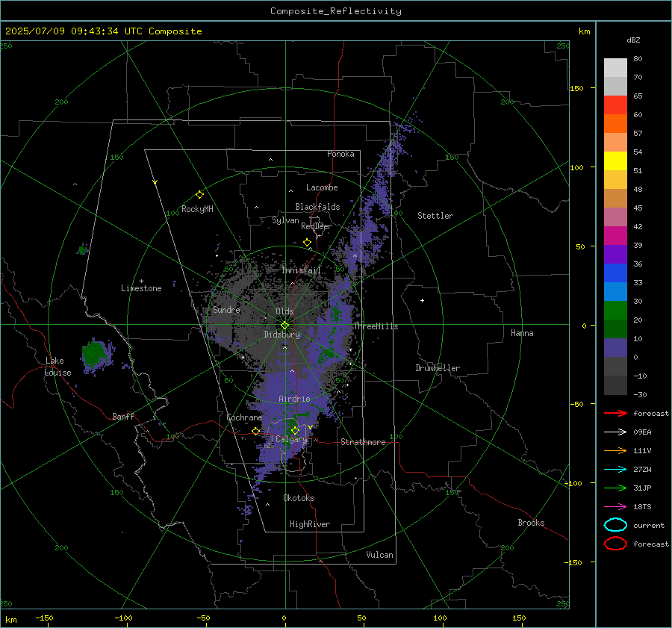This screenshot has width=672, height=628.
Task: Click the small green echo northwest of Limestone
Action: 82,249
